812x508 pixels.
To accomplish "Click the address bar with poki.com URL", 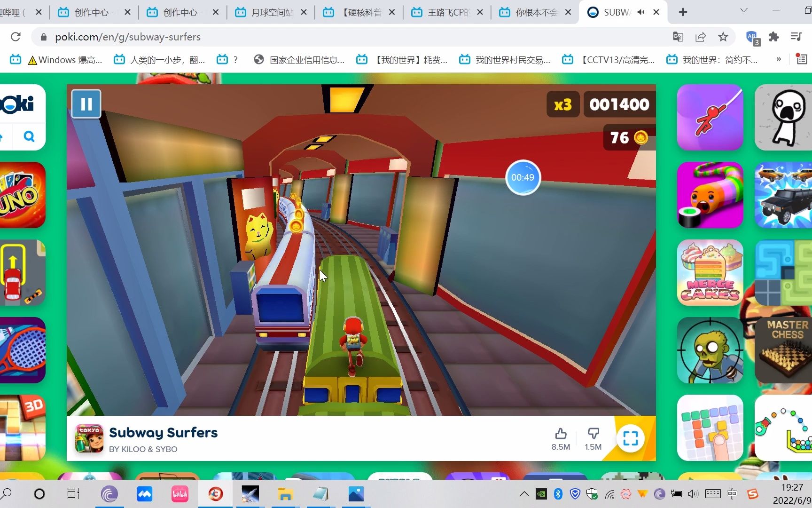I will coord(348,37).
